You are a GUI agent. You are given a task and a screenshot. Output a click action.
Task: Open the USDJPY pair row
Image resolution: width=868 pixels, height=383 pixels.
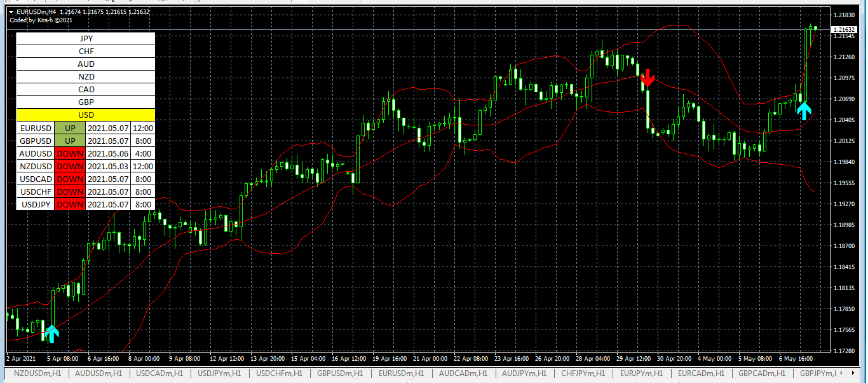click(36, 204)
